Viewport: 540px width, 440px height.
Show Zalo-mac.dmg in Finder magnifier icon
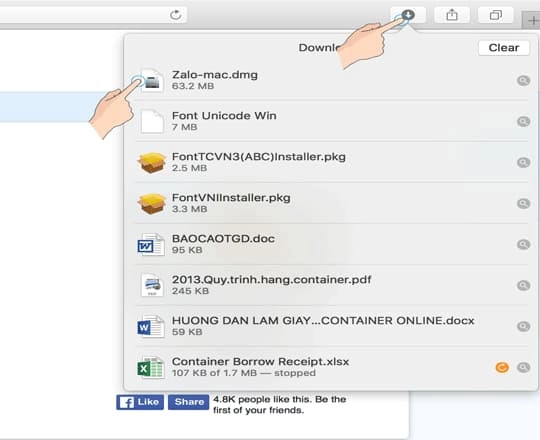pyautogui.click(x=523, y=81)
